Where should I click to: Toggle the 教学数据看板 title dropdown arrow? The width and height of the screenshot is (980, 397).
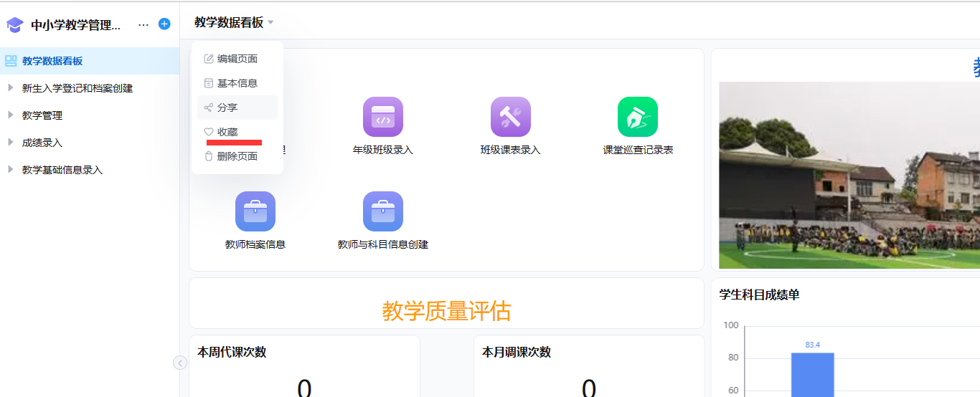270,23
